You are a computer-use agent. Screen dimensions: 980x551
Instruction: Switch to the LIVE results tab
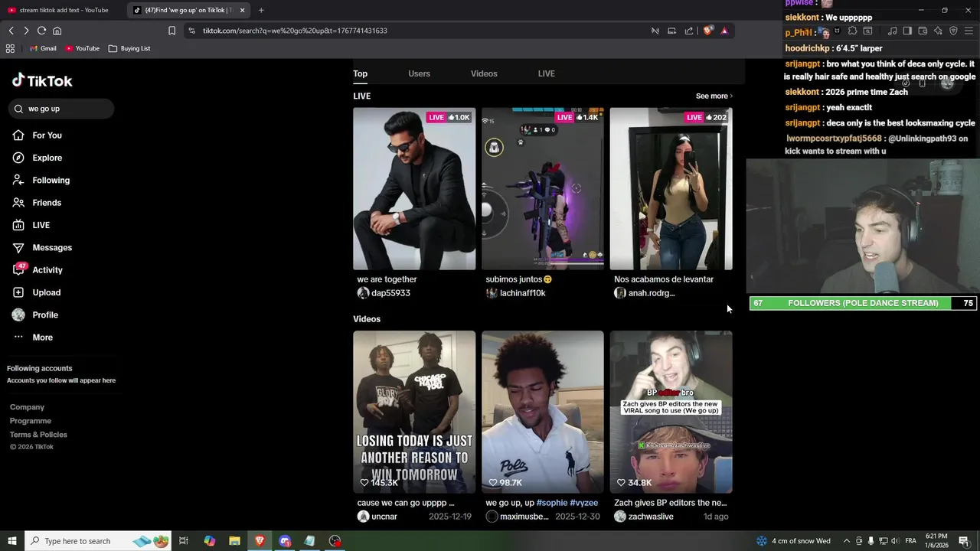[x=546, y=73]
